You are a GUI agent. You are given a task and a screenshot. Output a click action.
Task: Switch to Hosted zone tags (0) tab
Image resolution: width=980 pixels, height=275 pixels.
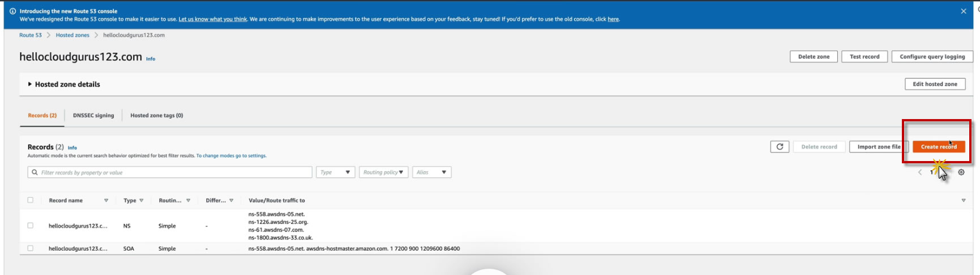(x=157, y=116)
